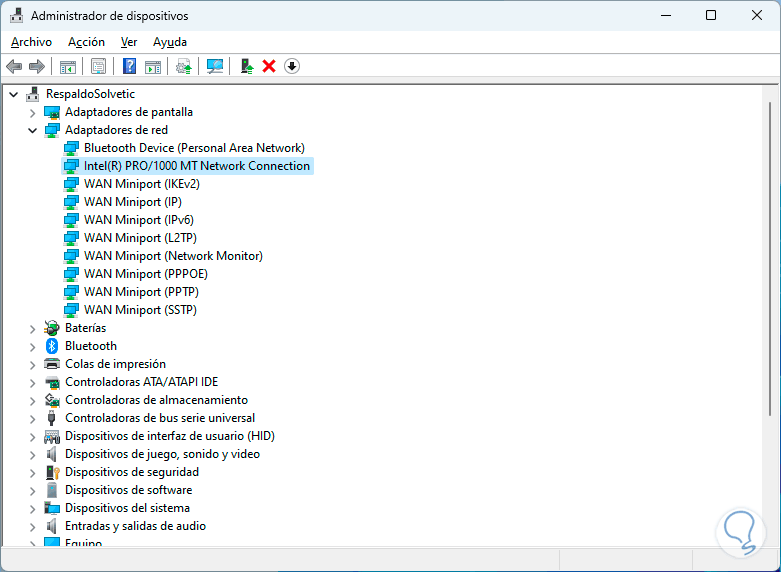The width and height of the screenshot is (781, 572).
Task: Minimize the Administrador de dispositivos window
Action: tap(666, 15)
